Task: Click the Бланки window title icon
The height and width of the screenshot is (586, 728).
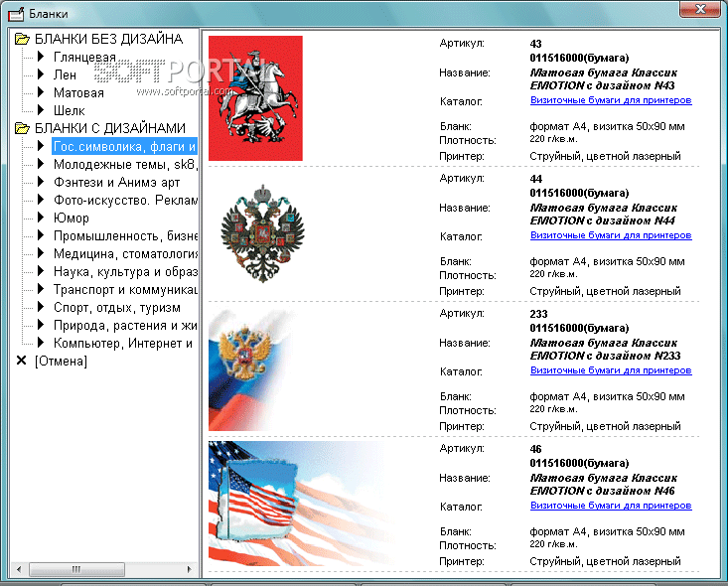Action: click(x=16, y=14)
